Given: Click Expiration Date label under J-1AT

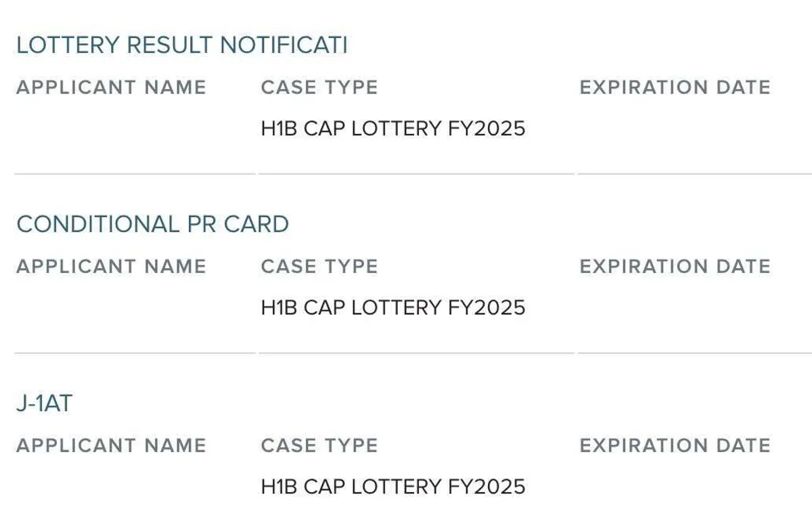Looking at the screenshot, I should (x=675, y=445).
